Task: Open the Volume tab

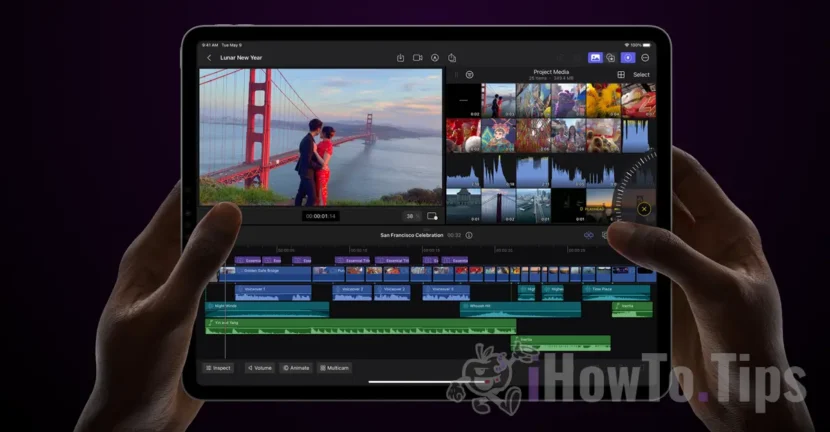Action: coord(260,368)
